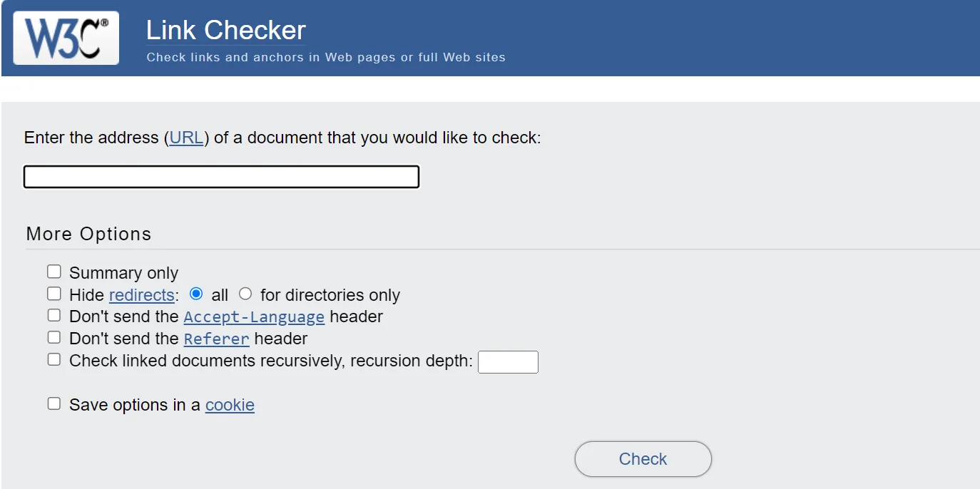Screen dimensions: 980x489
Task: Select the "all" redirects radio button
Action: coord(196,294)
